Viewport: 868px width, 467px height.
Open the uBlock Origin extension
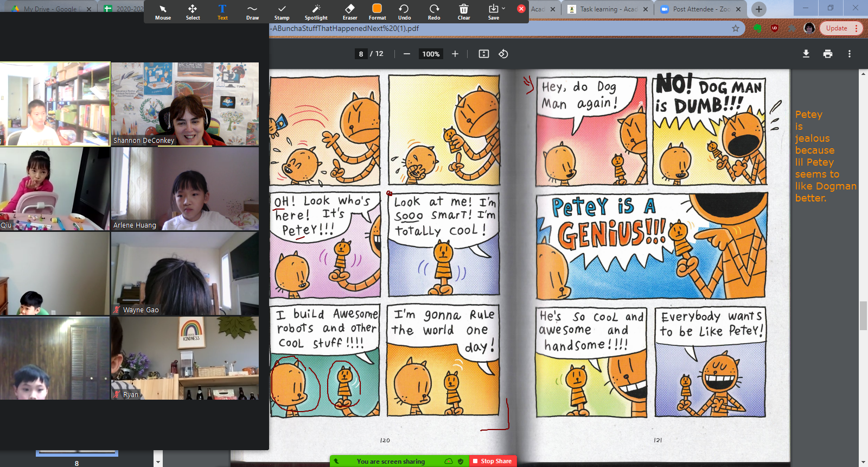[x=775, y=28]
